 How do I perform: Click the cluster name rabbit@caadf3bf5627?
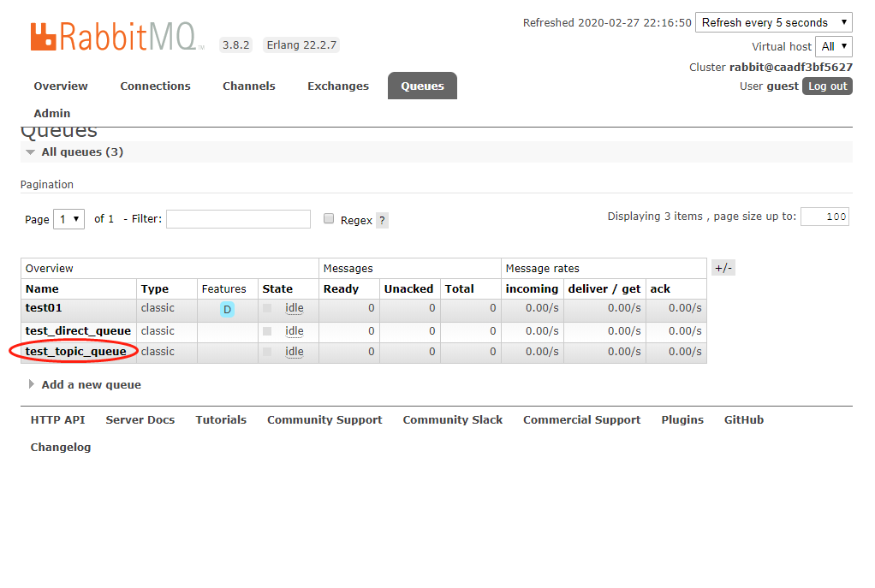coord(791,68)
